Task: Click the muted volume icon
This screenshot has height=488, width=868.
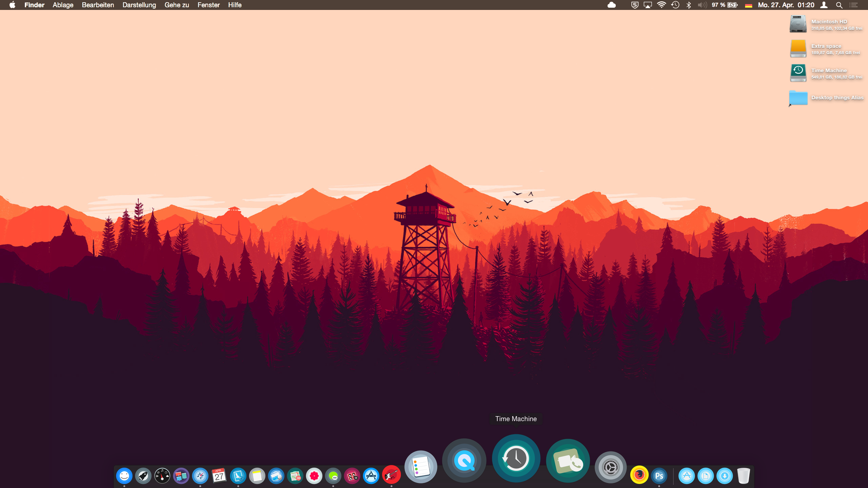Action: pyautogui.click(x=702, y=5)
